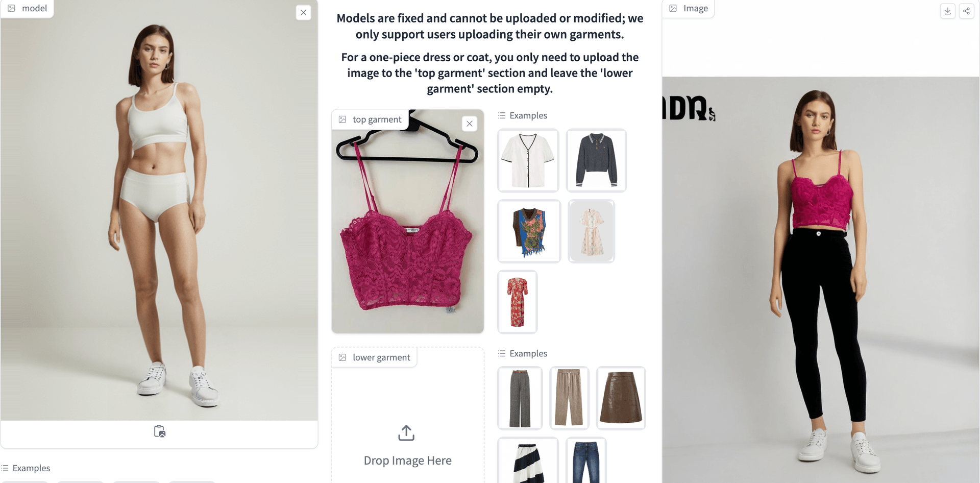The width and height of the screenshot is (980, 483).
Task: Select the grey wide-leg trousers example
Action: coord(520,398)
